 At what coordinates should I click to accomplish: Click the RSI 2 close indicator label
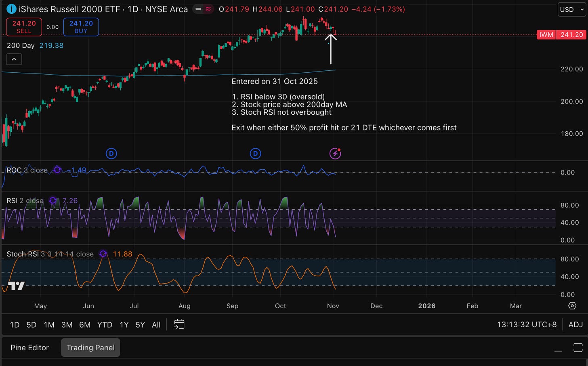pos(25,200)
